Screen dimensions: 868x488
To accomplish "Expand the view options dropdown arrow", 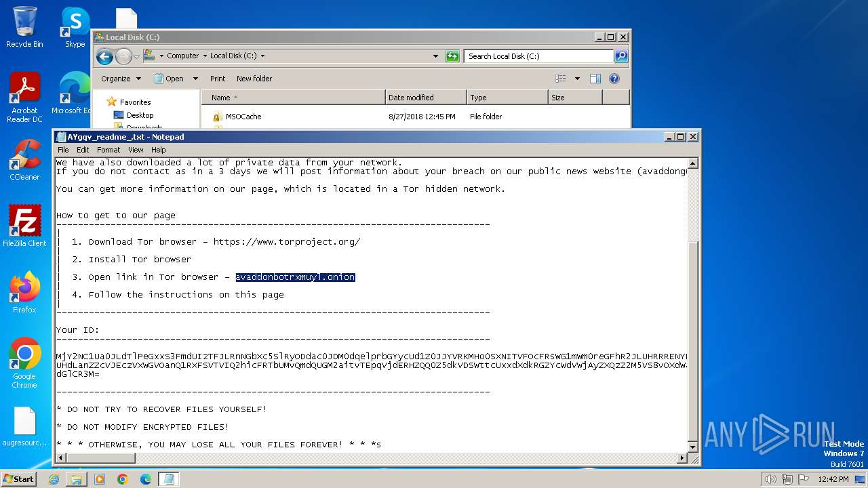I will pos(577,79).
